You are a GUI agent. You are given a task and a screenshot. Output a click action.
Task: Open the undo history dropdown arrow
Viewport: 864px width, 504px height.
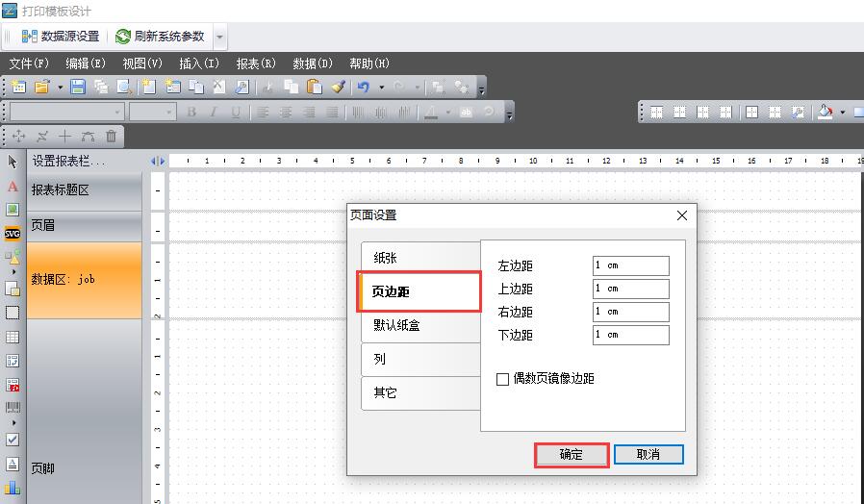381,87
